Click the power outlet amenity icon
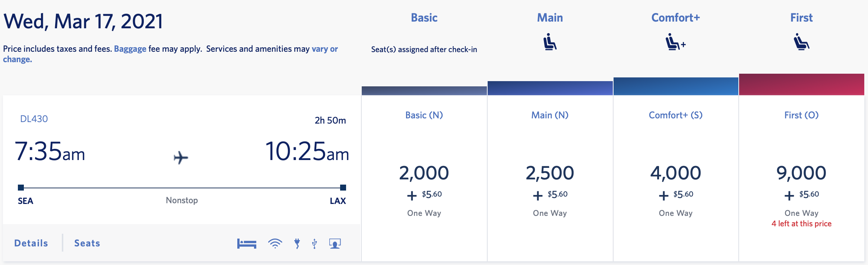The image size is (868, 265). click(x=297, y=243)
